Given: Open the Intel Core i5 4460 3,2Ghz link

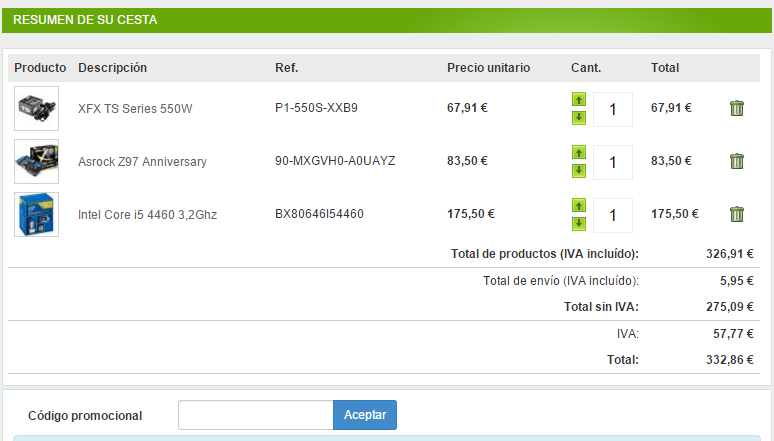Looking at the screenshot, I should 147,214.
